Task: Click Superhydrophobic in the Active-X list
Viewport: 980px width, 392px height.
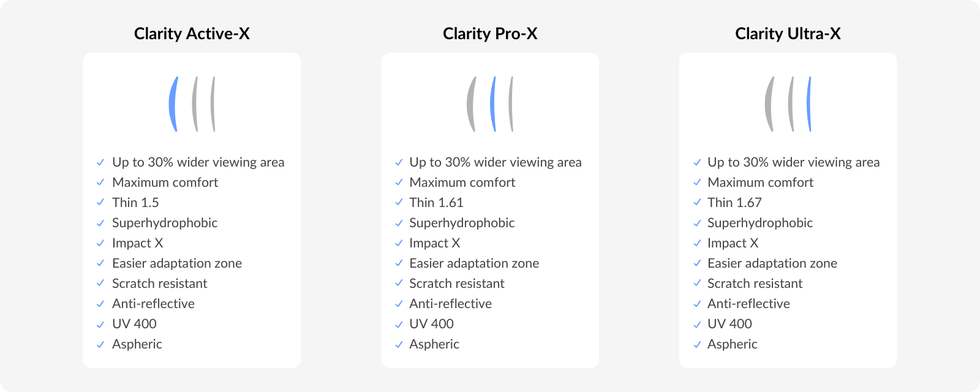Action: tap(165, 223)
